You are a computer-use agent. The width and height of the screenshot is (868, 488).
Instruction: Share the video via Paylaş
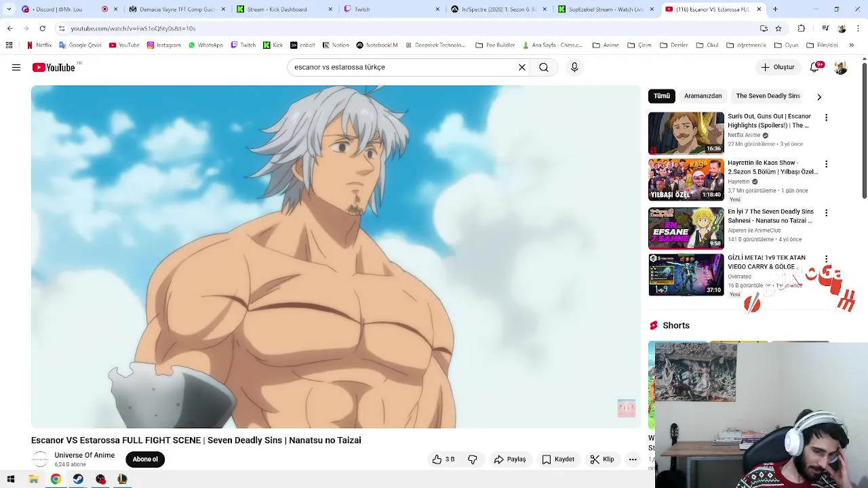tap(510, 460)
